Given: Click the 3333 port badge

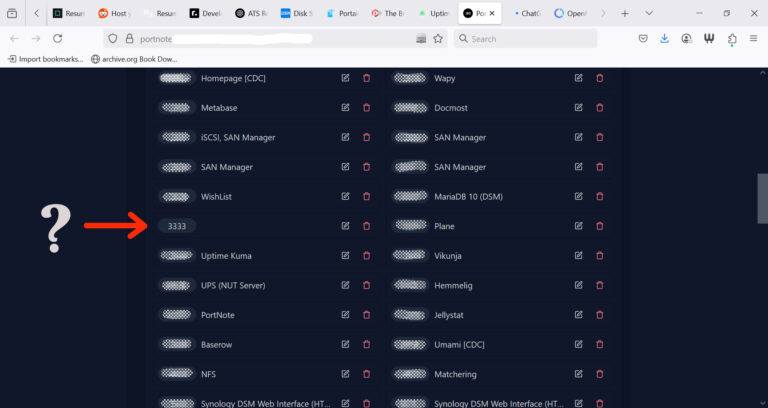Looking at the screenshot, I should click(177, 226).
